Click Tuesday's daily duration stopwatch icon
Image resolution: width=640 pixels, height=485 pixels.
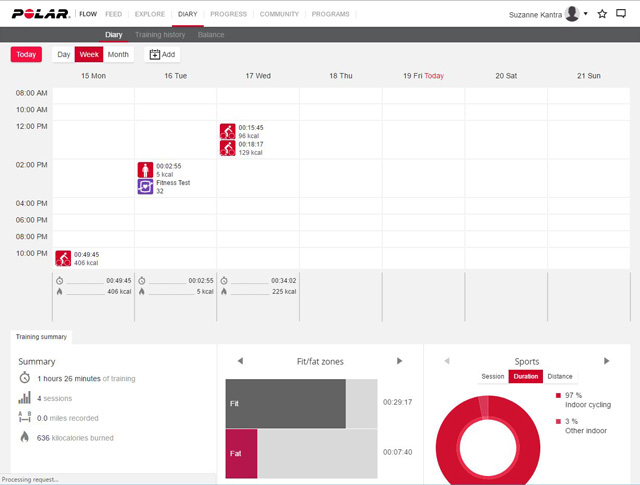click(142, 281)
